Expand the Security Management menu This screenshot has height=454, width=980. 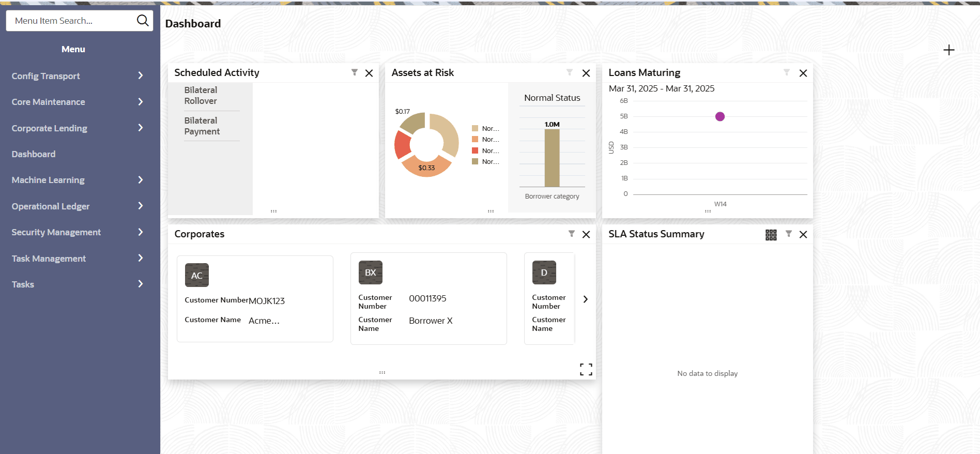[x=78, y=232]
